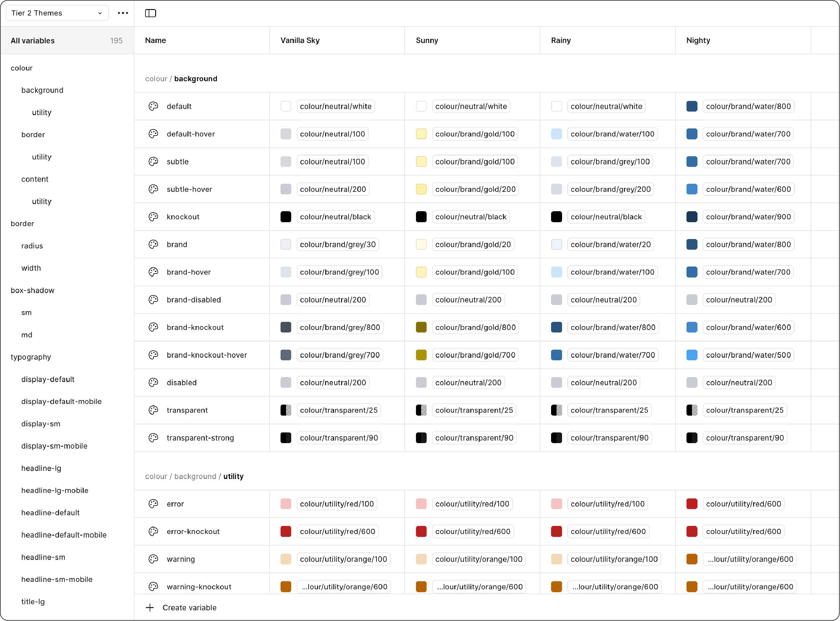Select radius under the border group
This screenshot has width=840, height=621.
click(32, 245)
